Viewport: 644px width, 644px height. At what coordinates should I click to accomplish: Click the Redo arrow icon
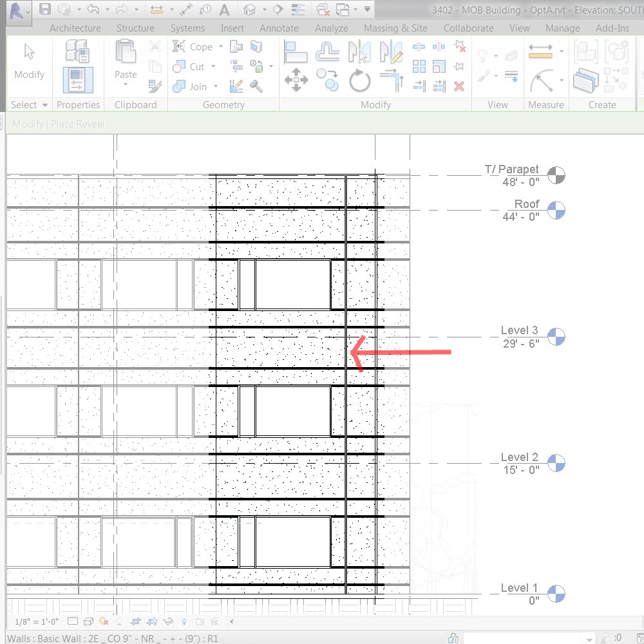click(122, 9)
